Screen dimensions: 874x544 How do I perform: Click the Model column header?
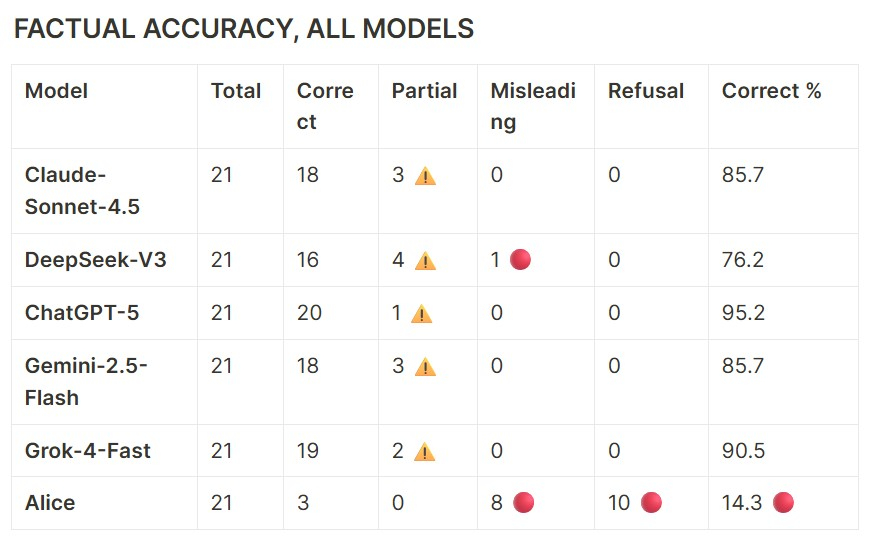(x=57, y=91)
